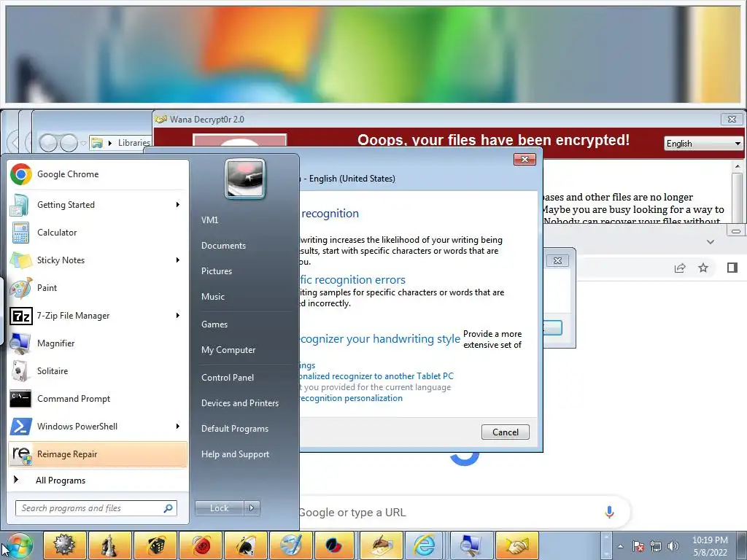Open Default Programs from the Start menu

click(235, 429)
